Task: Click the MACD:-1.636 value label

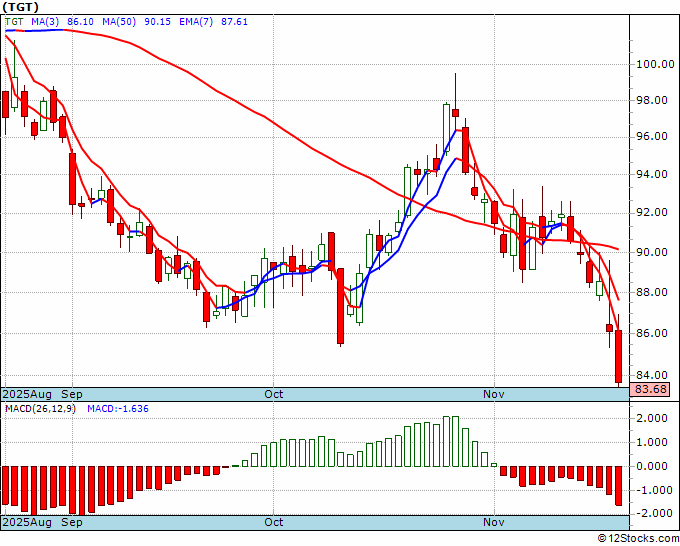Action: click(118, 409)
